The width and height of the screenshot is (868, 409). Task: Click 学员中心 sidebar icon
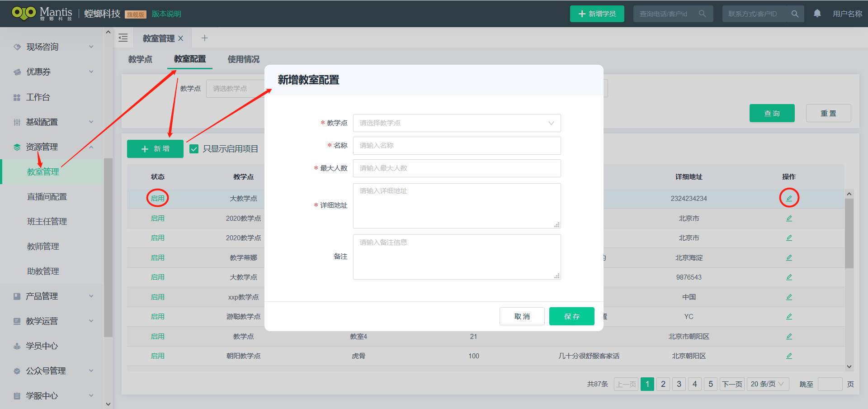pos(17,346)
